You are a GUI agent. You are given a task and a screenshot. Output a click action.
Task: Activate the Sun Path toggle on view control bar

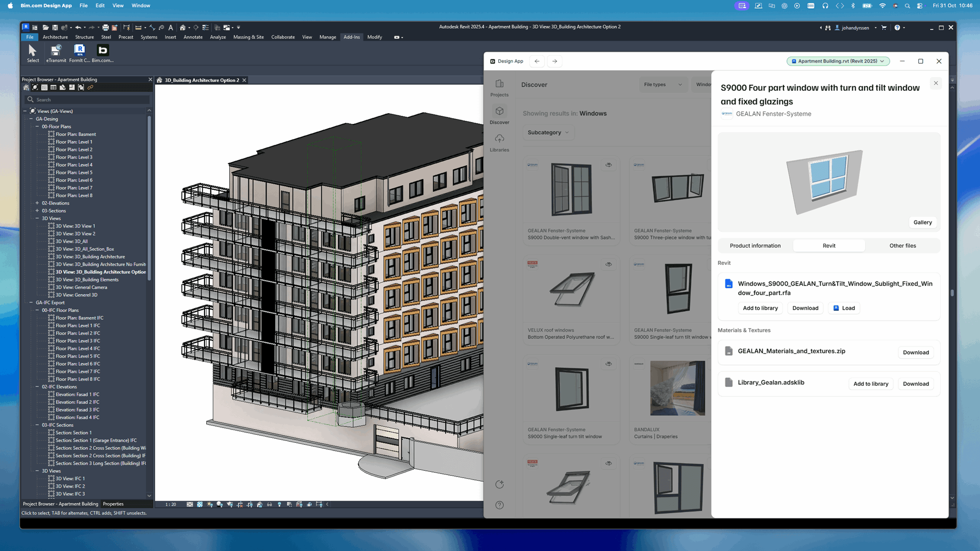click(210, 504)
